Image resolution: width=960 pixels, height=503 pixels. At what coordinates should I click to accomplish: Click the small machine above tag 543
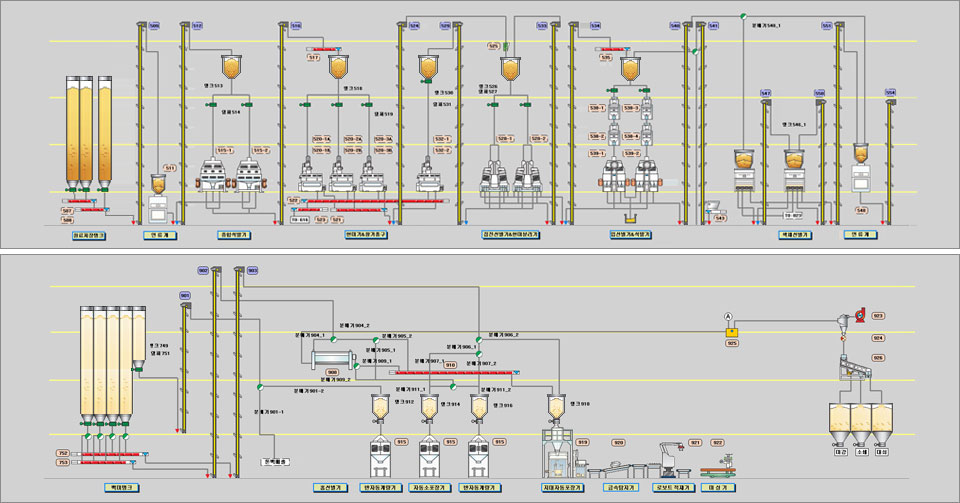714,206
